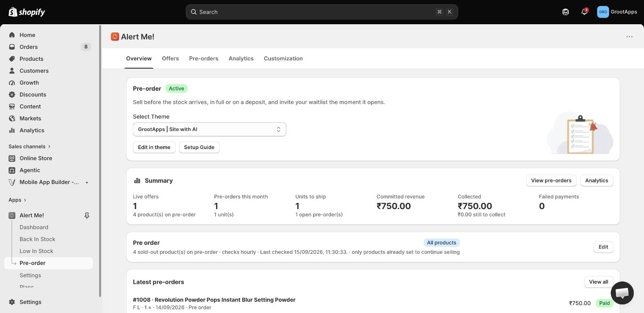This screenshot has width=644, height=313.
Task: Click the Settings gear icon in sidebar
Action: pyautogui.click(x=12, y=302)
